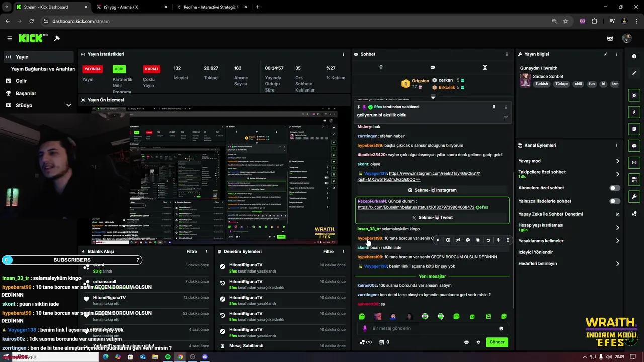Open the hamburger navigation menu
The height and width of the screenshot is (362, 644).
10,38
